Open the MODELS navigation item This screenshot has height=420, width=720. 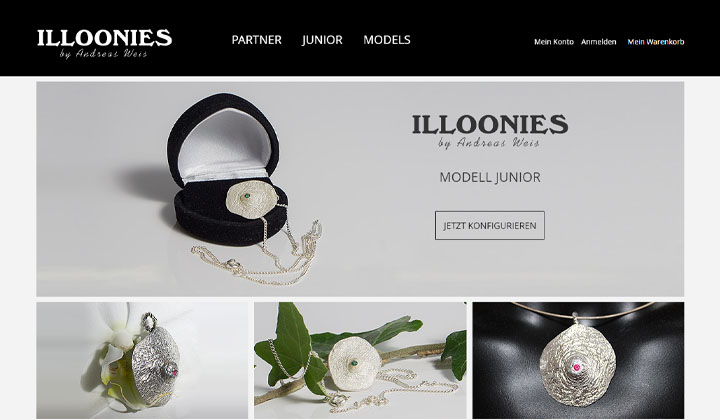387,40
